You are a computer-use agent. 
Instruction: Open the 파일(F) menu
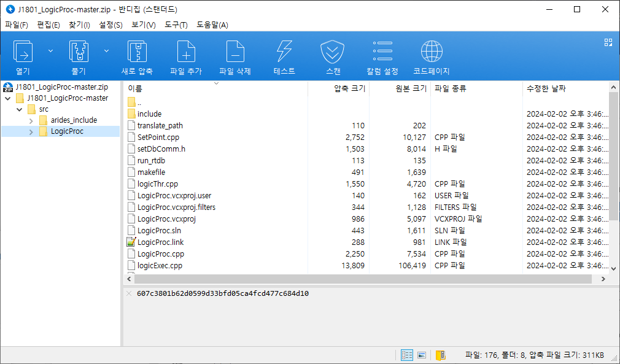click(17, 25)
